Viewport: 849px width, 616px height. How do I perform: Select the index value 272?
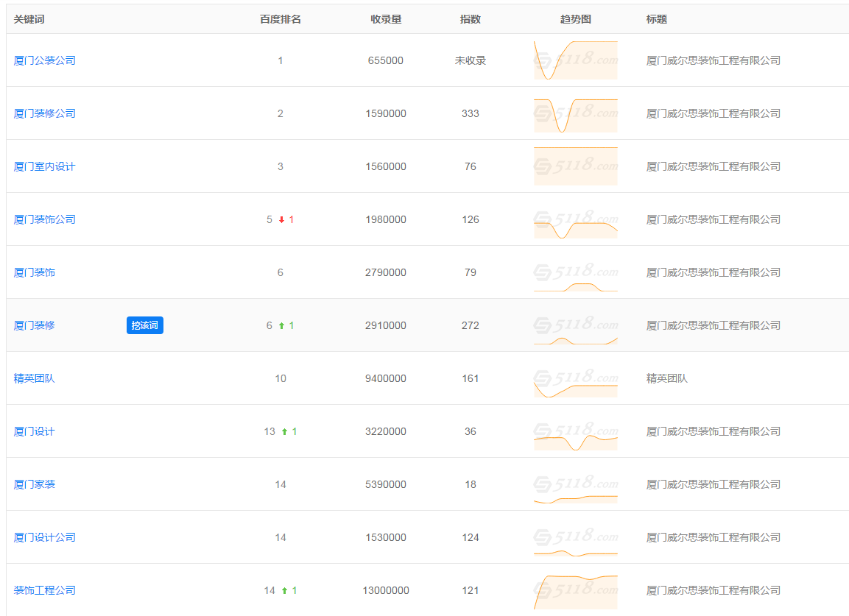tap(470, 326)
